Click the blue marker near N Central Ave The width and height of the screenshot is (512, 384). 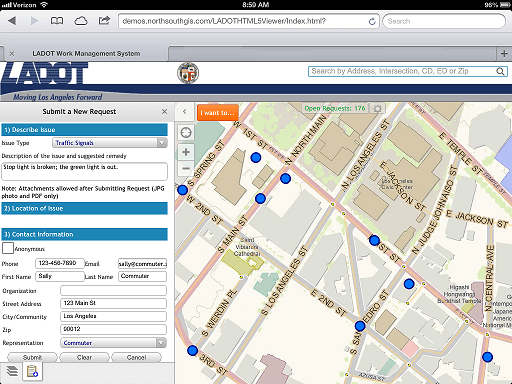487,357
